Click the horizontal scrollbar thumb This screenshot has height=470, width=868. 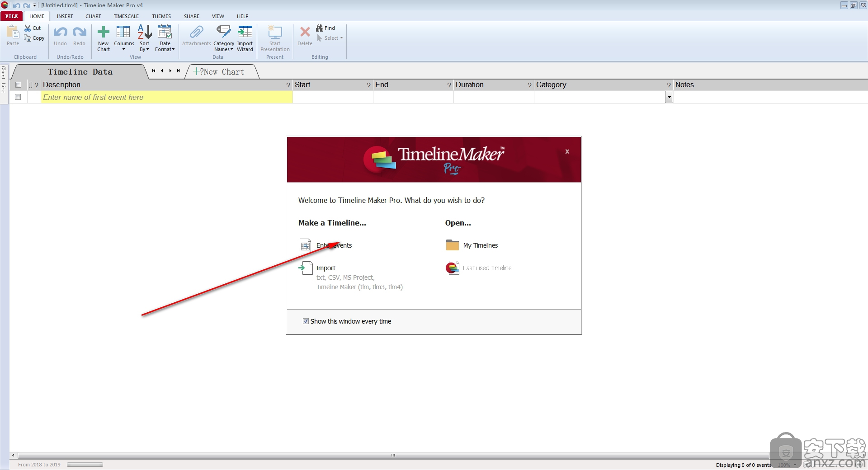[393, 455]
